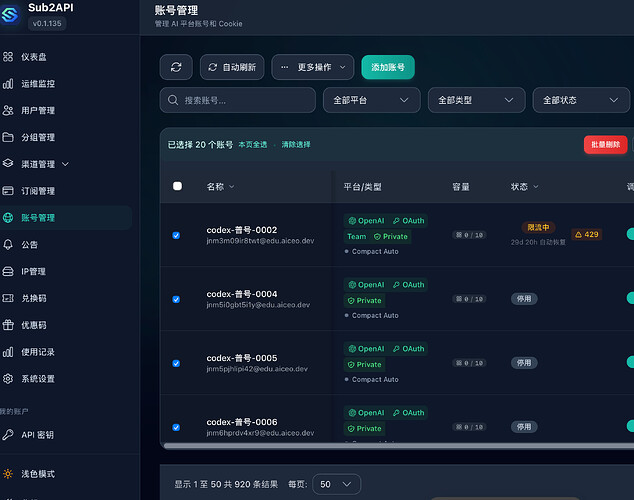Viewport: 634px width, 500px height.
Task: Click the 清除选择 link
Action: (296, 144)
